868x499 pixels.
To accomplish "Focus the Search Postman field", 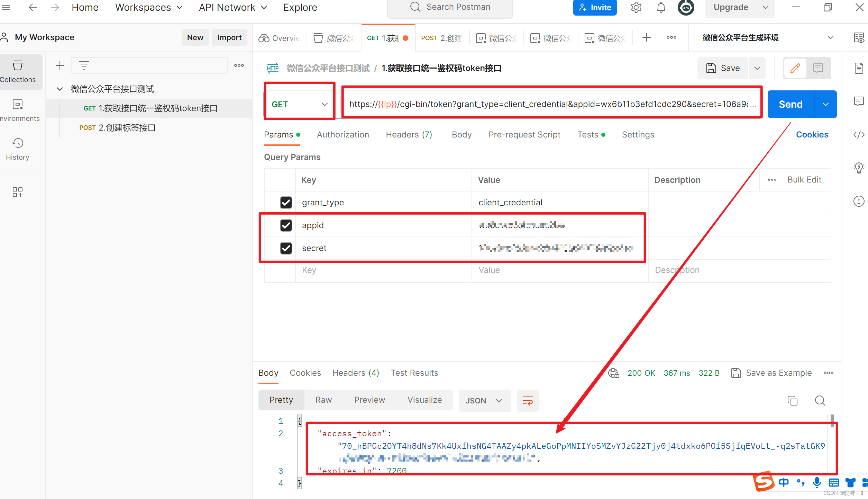I will [x=450, y=7].
